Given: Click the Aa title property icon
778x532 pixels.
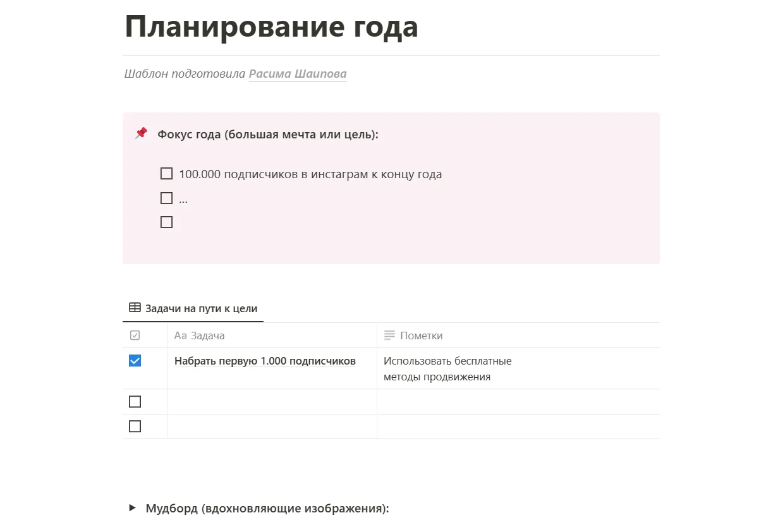Looking at the screenshot, I should click(181, 336).
